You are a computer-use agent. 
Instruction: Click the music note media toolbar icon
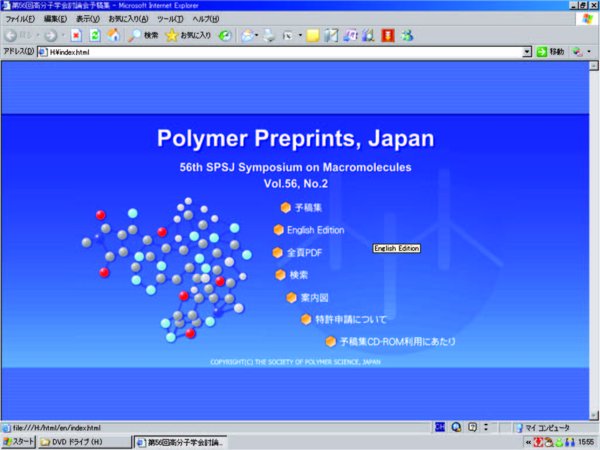pyautogui.click(x=350, y=36)
